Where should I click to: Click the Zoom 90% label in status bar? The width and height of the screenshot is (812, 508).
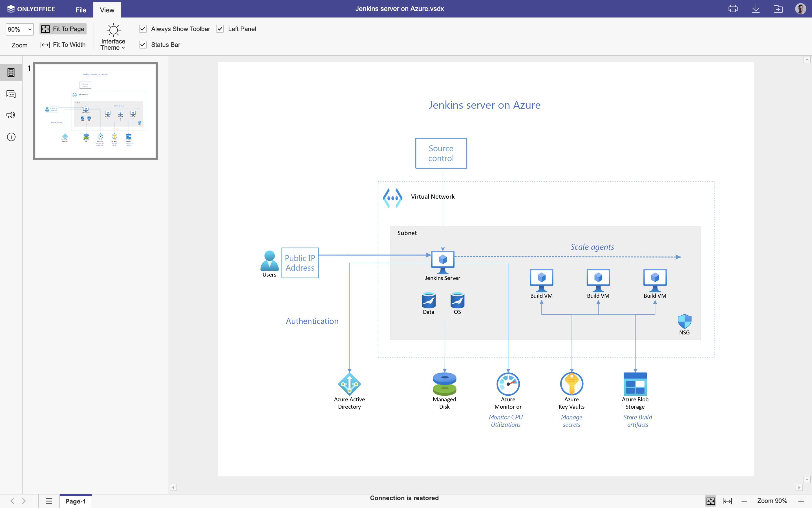[772, 501]
